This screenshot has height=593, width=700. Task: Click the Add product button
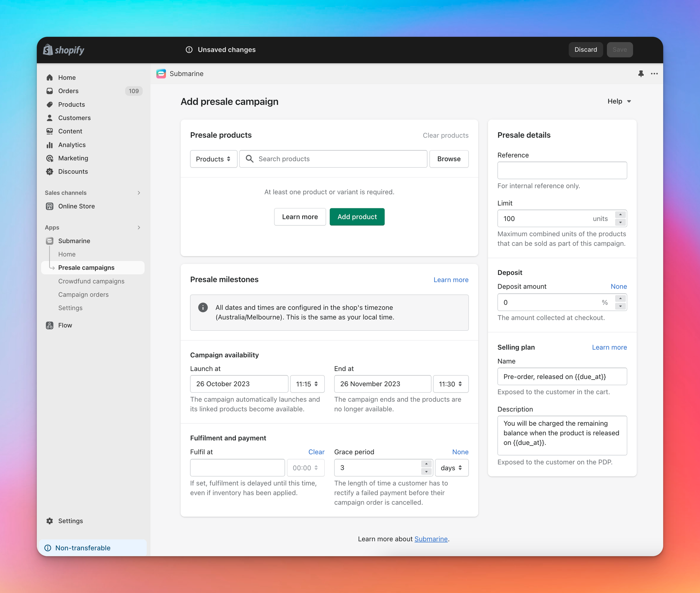click(x=357, y=217)
